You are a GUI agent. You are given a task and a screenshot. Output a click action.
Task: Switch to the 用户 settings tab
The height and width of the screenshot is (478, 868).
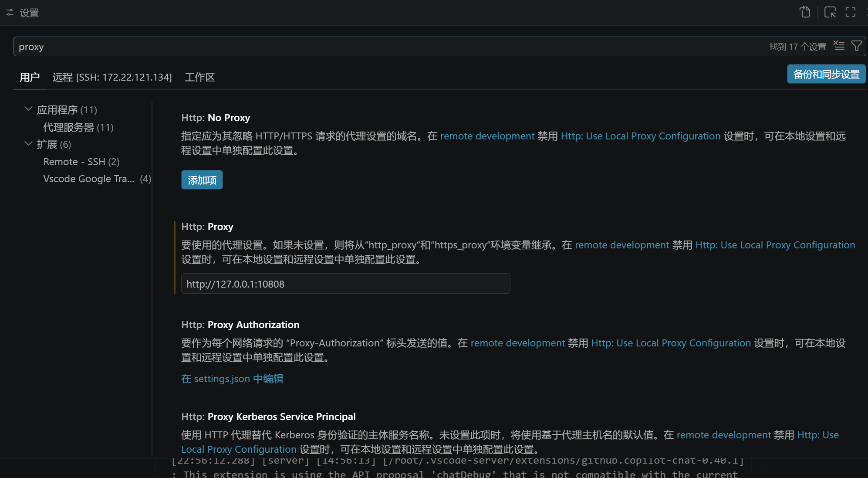click(x=30, y=77)
